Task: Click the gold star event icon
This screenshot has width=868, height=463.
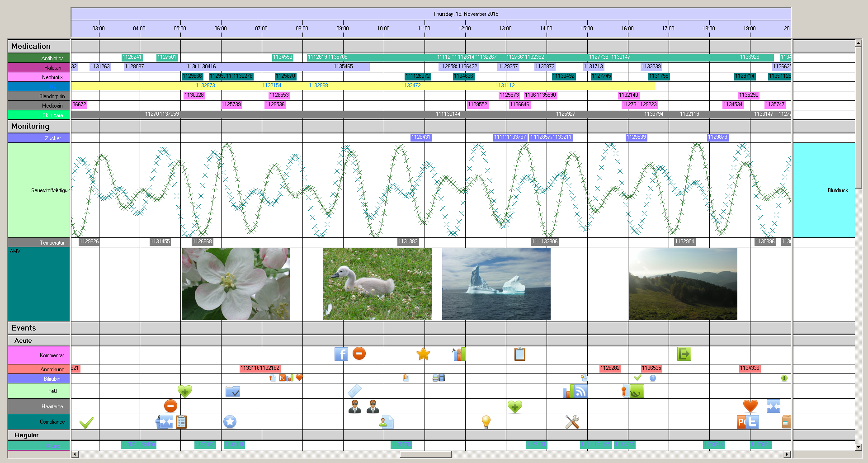Action: coord(423,354)
